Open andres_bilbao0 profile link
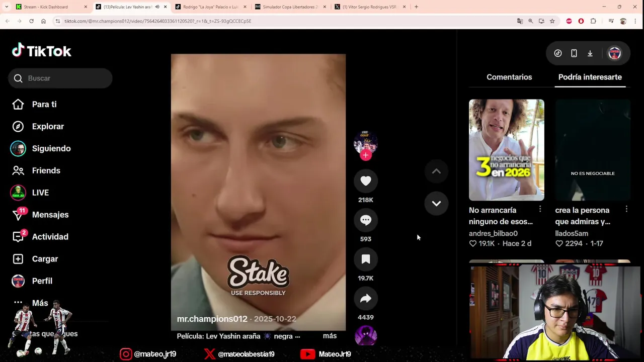Viewport: 644px width, 362px height. [x=493, y=233]
